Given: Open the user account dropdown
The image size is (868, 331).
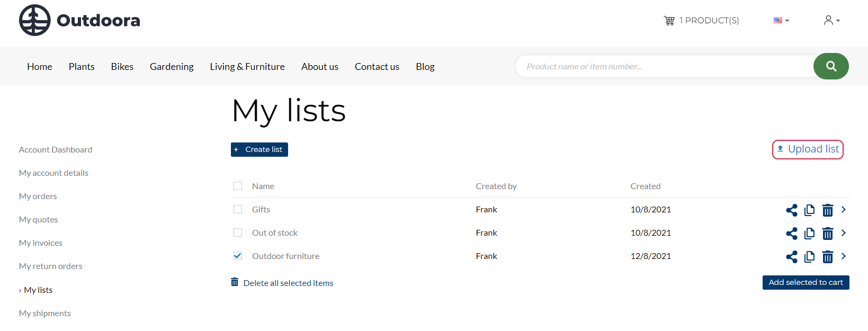Looking at the screenshot, I should pos(831,21).
